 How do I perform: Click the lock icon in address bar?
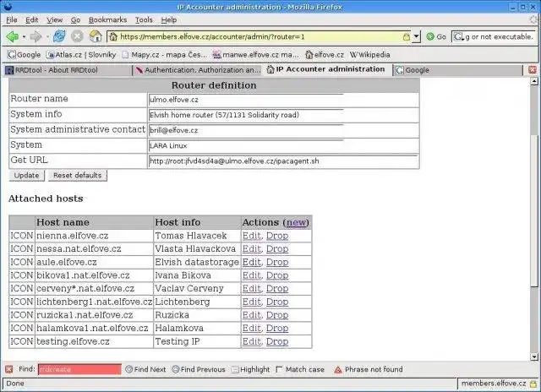pos(407,37)
